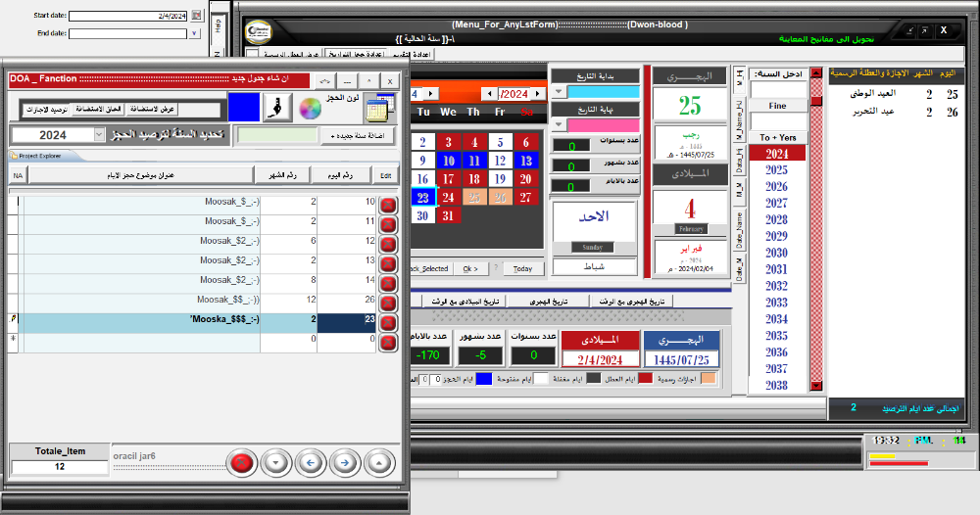Expand the cyan start-date dropdown
Viewport: 980px width, 515px height.
click(x=559, y=92)
